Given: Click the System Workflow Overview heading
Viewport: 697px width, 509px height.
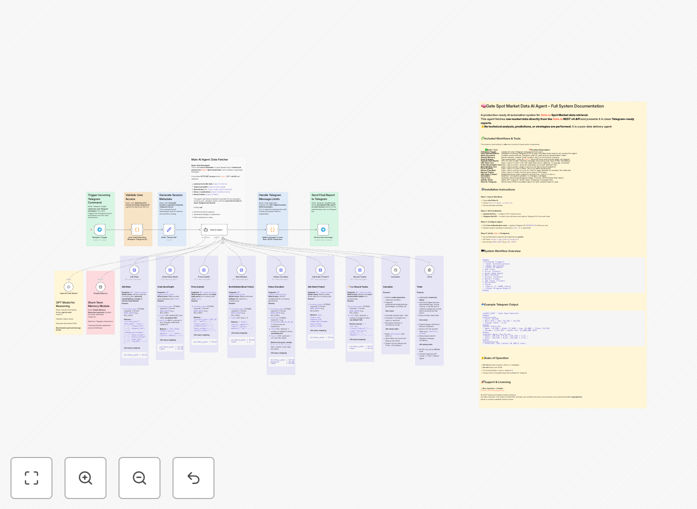Looking at the screenshot, I should click(x=501, y=251).
